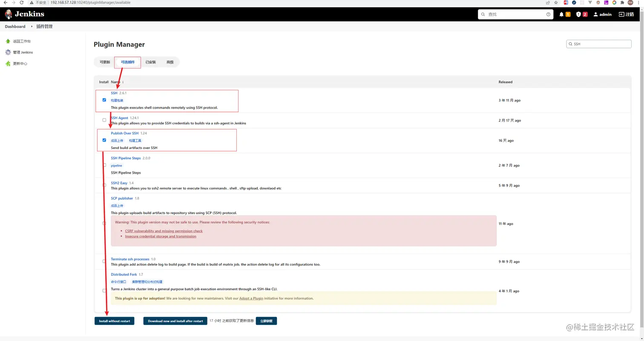Sort plugins by the Name column header
The height and width of the screenshot is (341, 644).
click(x=117, y=82)
